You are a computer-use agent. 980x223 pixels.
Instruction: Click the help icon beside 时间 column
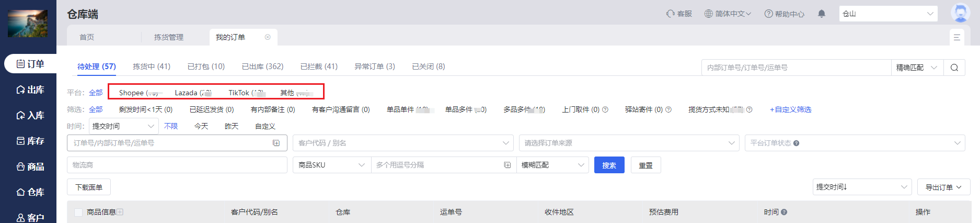click(784, 212)
